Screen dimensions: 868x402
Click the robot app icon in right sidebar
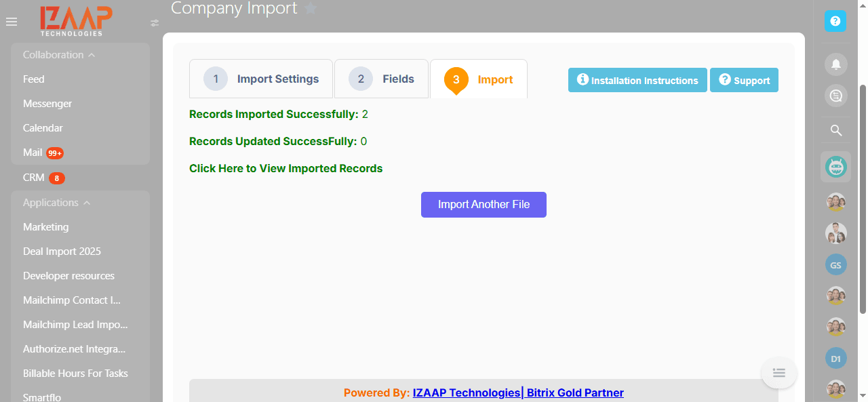[x=835, y=166]
